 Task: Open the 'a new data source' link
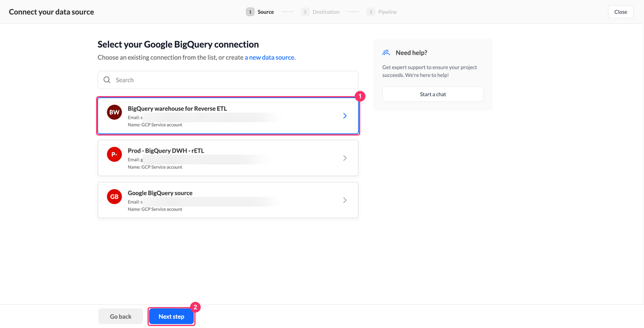click(x=270, y=57)
